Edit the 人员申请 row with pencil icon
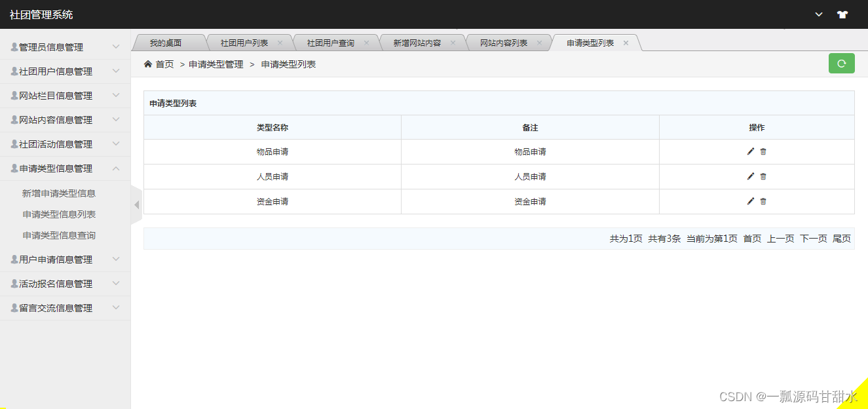 [x=751, y=176]
